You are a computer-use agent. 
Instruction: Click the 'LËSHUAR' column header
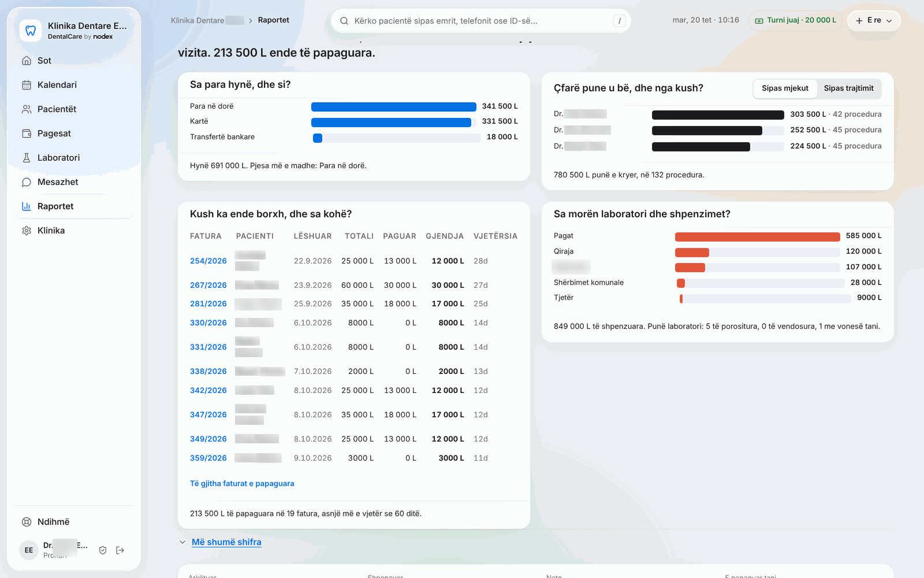coord(312,236)
